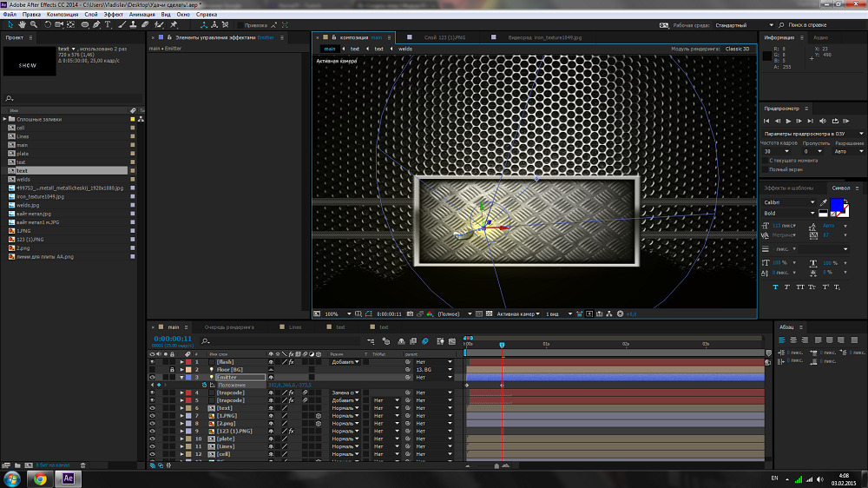Hide the [plate] layer 10 eye

[x=152, y=439]
